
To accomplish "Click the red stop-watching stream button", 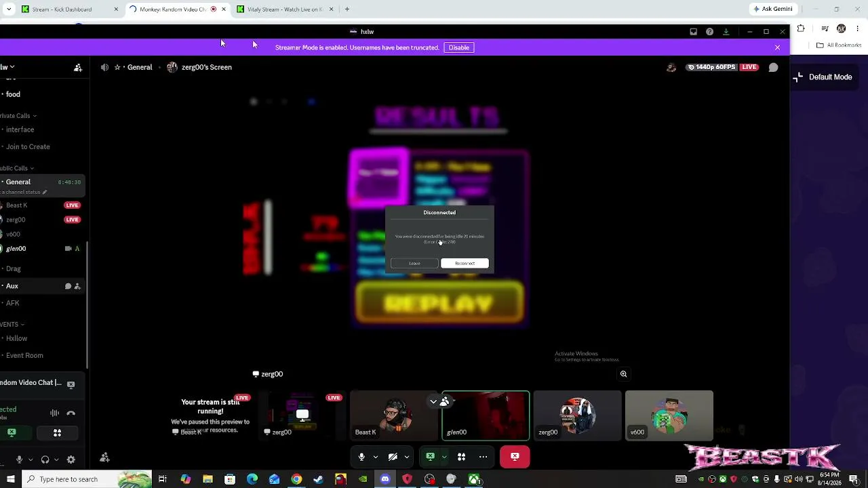I will (x=515, y=457).
